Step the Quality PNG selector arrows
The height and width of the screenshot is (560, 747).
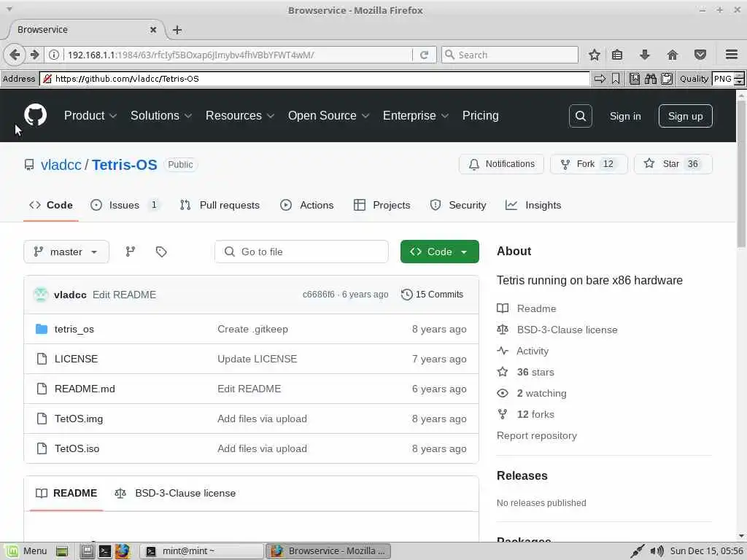pos(739,79)
